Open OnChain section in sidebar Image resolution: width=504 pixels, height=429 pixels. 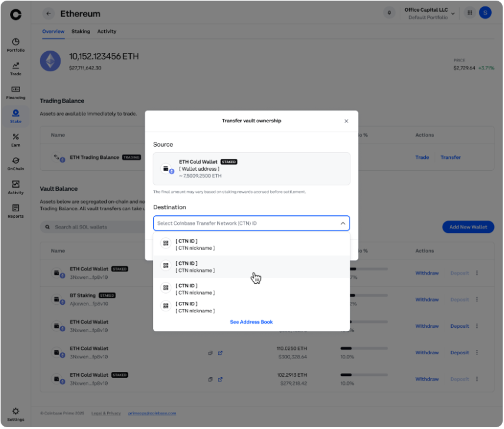pyautogui.click(x=15, y=164)
